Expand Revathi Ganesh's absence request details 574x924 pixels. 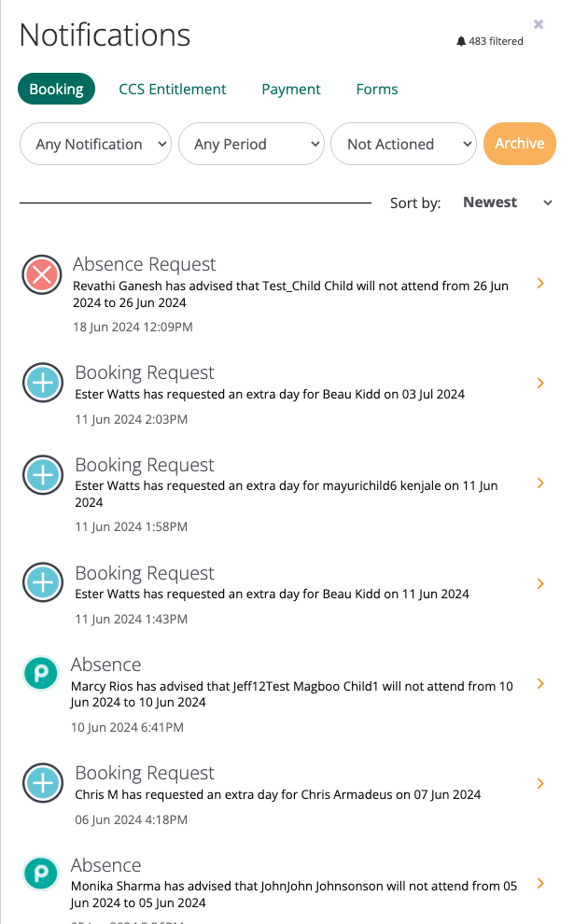pos(539,281)
